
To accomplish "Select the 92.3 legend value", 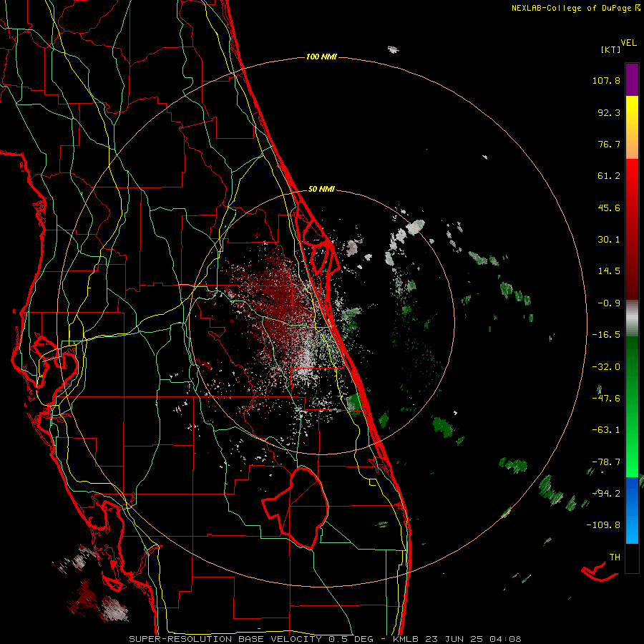I will tap(609, 112).
